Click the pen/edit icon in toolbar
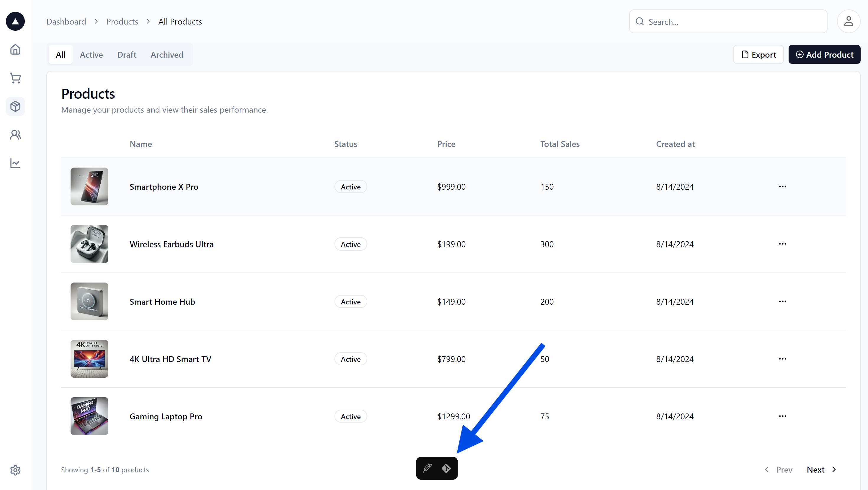The height and width of the screenshot is (490, 868). click(x=428, y=468)
